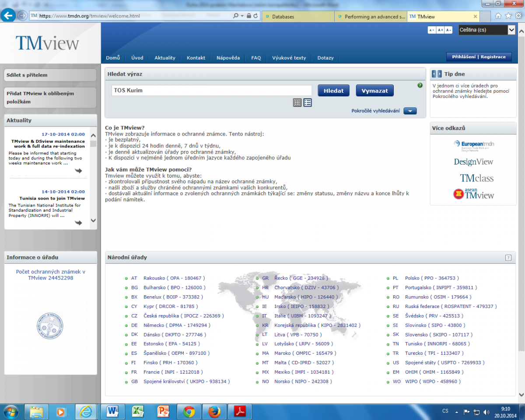This screenshot has height=420, width=525.
Task: Open the Čeština language dropdown
Action: coord(511,30)
